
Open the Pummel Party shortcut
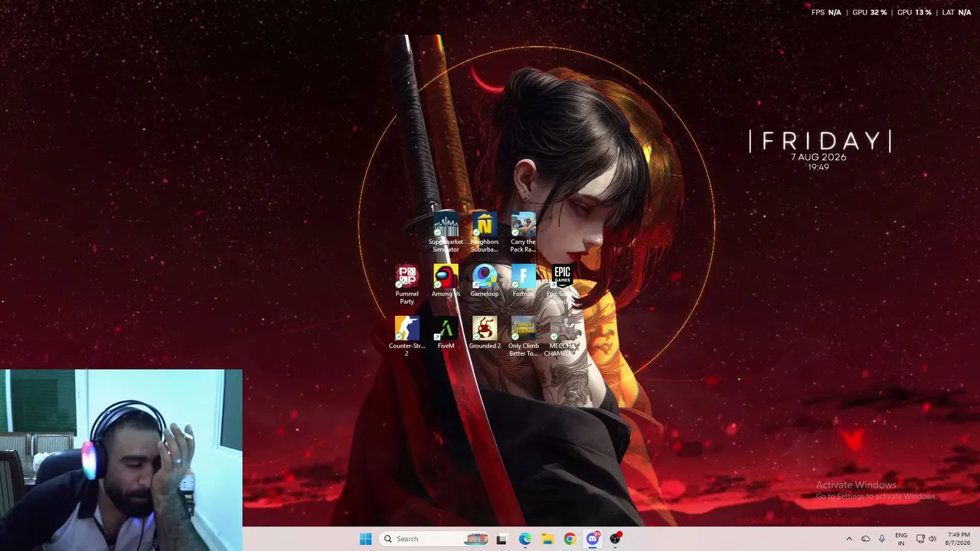click(407, 285)
